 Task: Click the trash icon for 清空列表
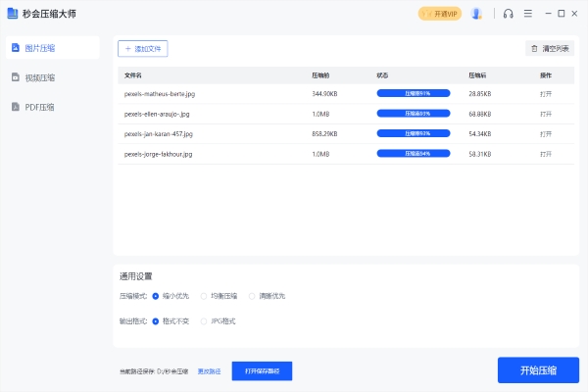pyautogui.click(x=534, y=48)
